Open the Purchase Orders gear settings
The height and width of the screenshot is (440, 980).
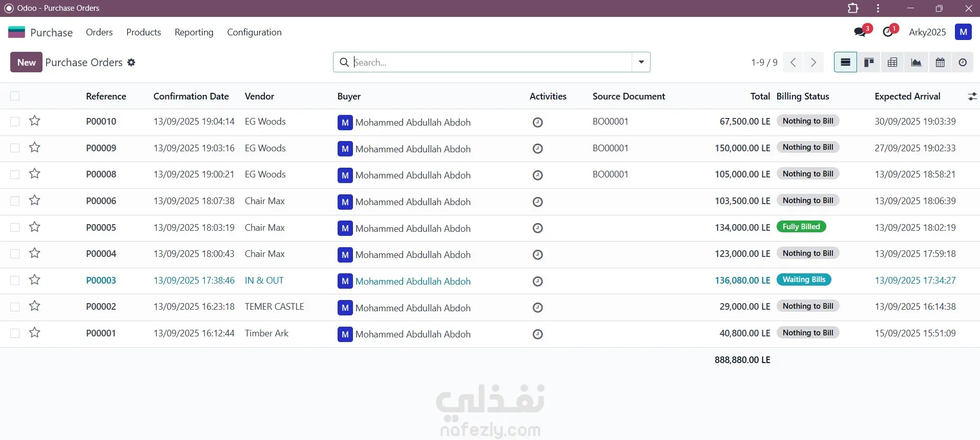131,63
